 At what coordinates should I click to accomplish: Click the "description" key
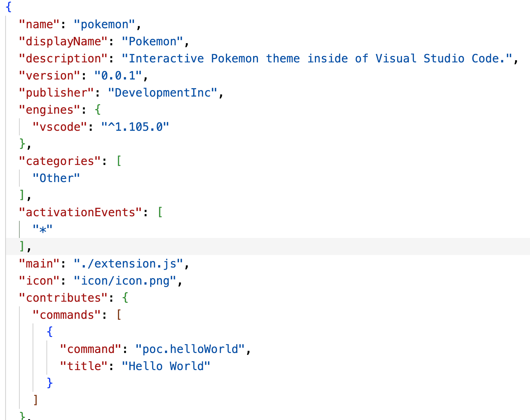pos(63,59)
